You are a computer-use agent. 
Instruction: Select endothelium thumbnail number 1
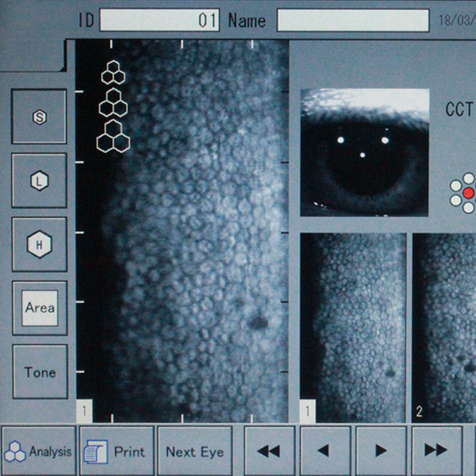[x=353, y=328]
